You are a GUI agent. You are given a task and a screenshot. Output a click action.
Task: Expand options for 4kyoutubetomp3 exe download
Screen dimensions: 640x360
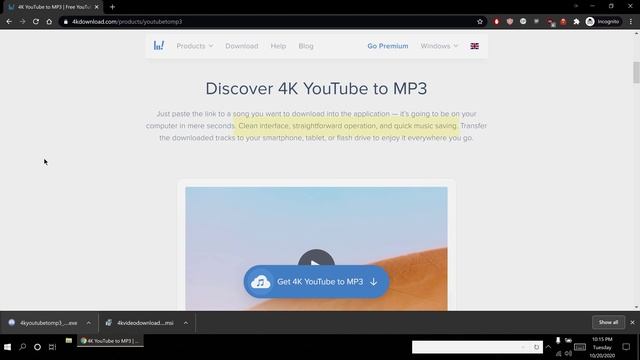[89, 323]
